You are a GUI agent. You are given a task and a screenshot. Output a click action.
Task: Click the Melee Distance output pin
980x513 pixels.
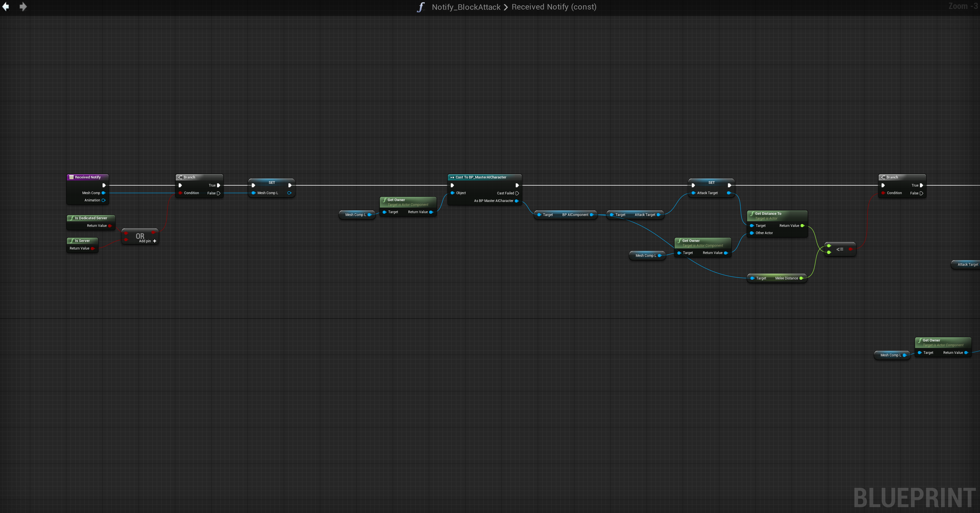801,278
